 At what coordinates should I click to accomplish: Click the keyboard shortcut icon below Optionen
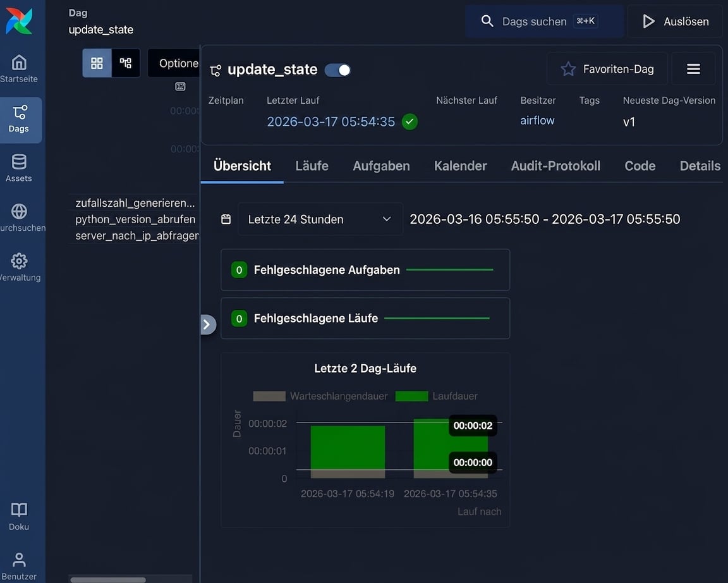[x=180, y=87]
